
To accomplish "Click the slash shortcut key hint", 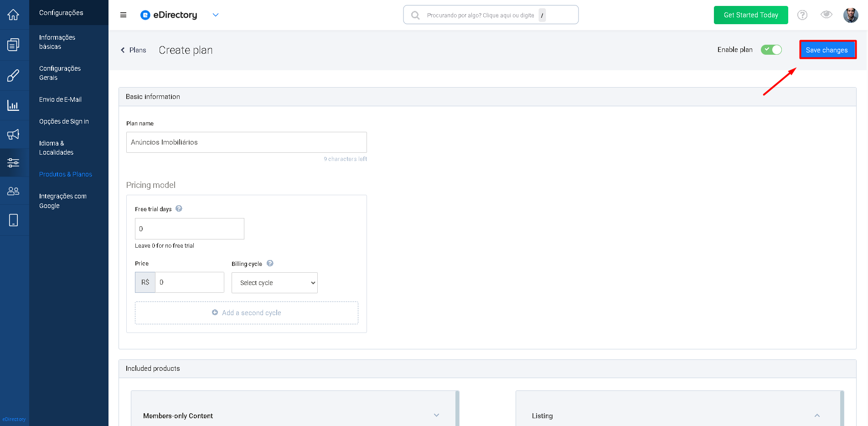I will tap(542, 15).
